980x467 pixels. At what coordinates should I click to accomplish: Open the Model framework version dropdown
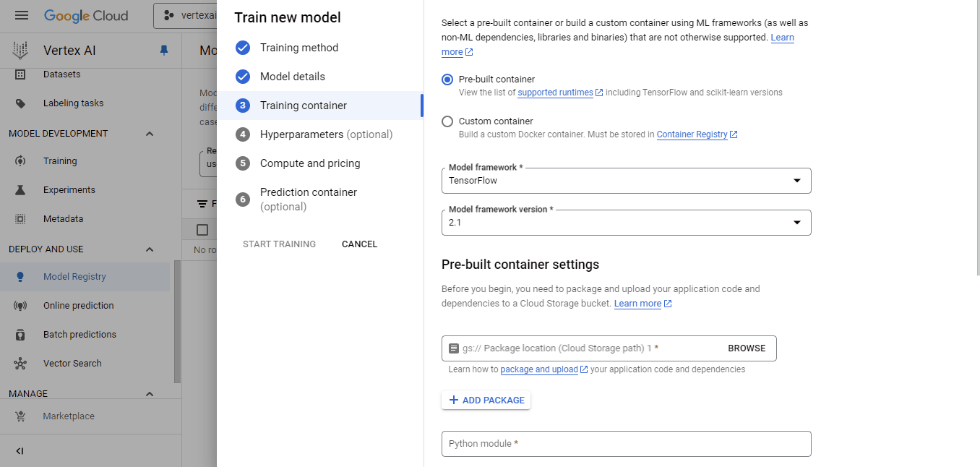(626, 223)
